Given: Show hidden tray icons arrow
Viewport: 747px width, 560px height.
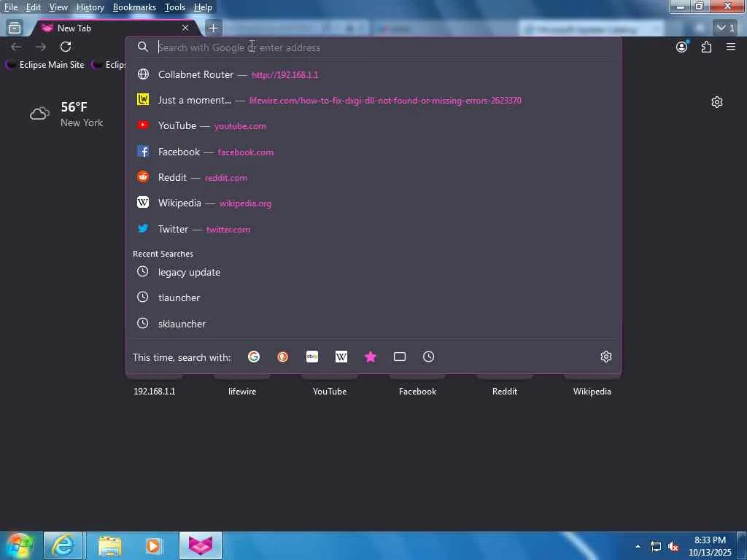Looking at the screenshot, I should click(638, 546).
